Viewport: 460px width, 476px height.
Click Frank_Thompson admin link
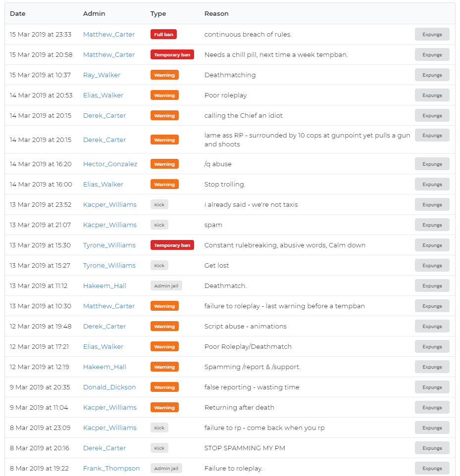[x=111, y=468]
